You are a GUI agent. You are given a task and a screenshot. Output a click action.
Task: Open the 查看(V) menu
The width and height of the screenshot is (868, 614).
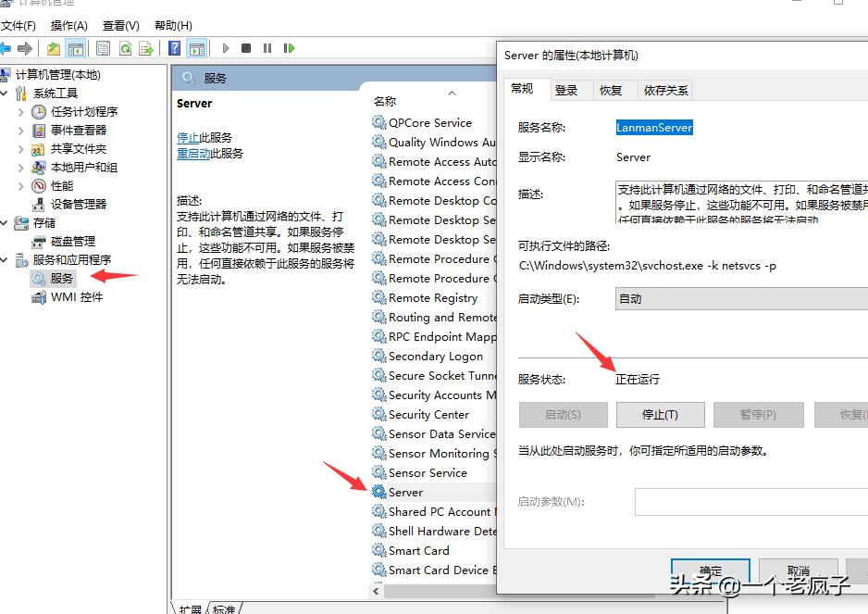pyautogui.click(x=118, y=25)
